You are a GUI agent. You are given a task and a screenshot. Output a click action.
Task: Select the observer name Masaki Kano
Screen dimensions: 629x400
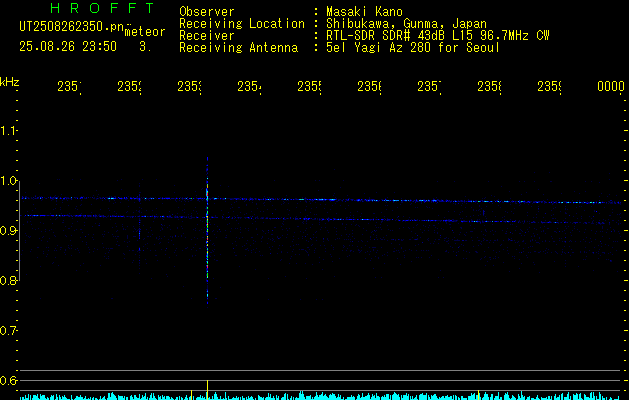(x=364, y=12)
